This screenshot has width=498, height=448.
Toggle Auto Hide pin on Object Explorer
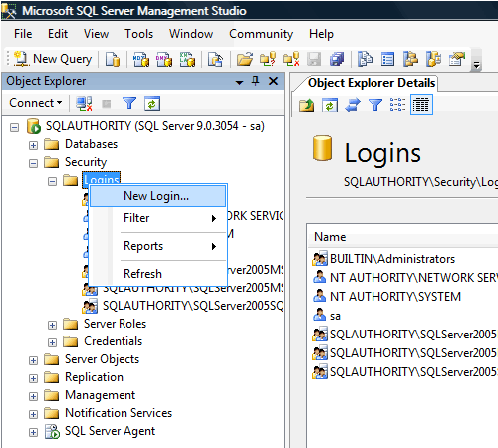(255, 81)
